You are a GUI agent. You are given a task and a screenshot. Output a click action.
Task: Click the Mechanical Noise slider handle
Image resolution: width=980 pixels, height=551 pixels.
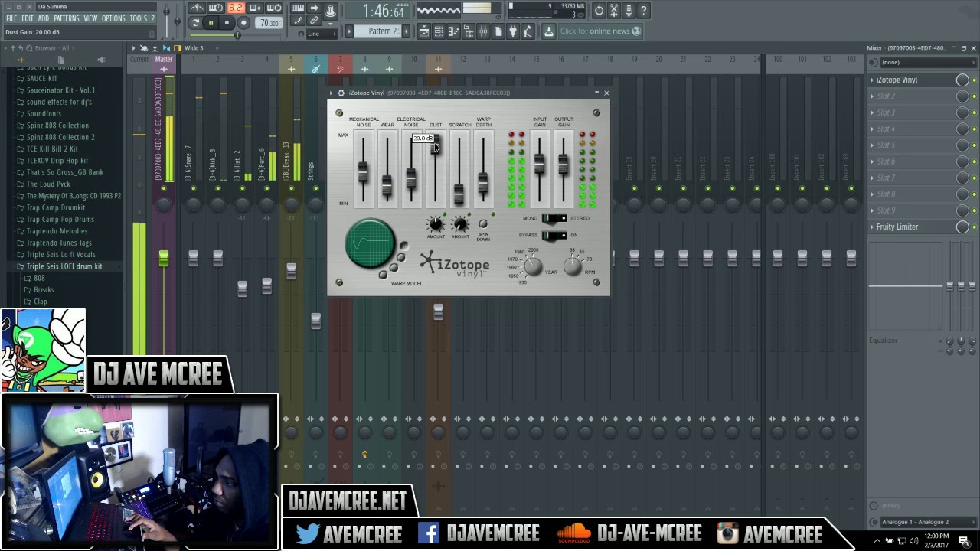pos(363,172)
